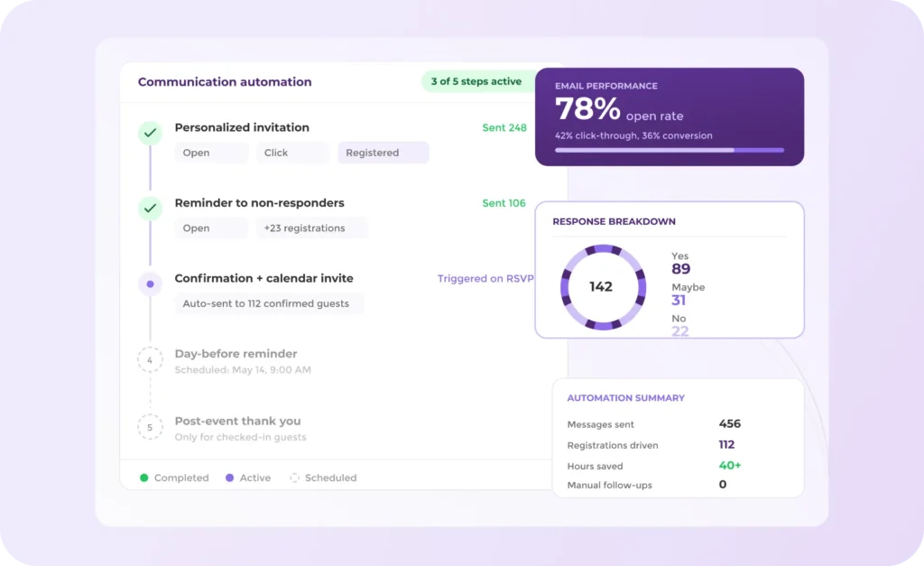Open the 'Post-event thank you' step
924x566 pixels.
(237, 421)
